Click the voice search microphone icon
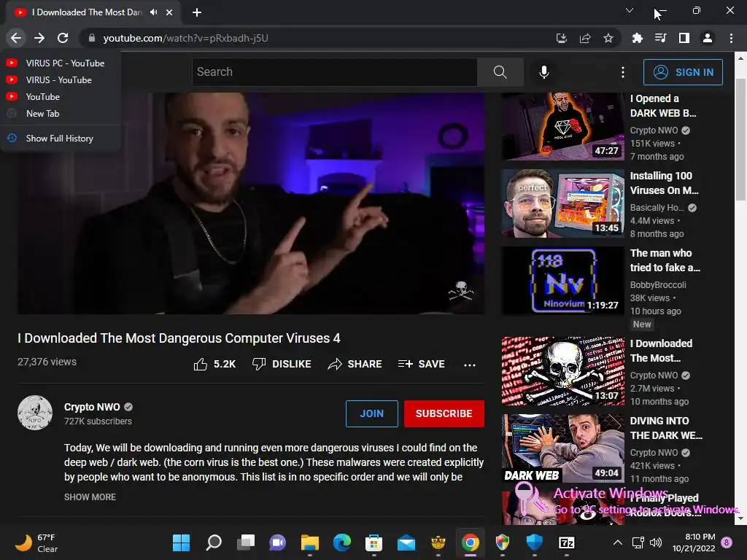 544,72
